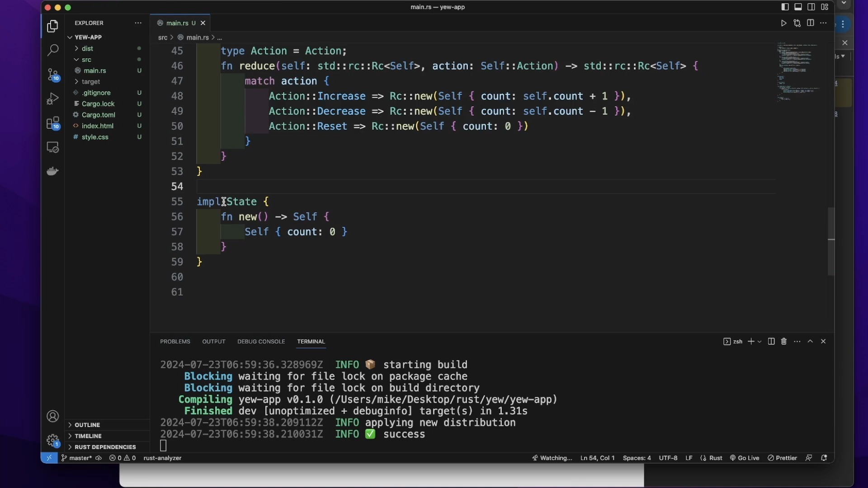
Task: Toggle the secondary sidebar layout button
Action: tap(811, 7)
